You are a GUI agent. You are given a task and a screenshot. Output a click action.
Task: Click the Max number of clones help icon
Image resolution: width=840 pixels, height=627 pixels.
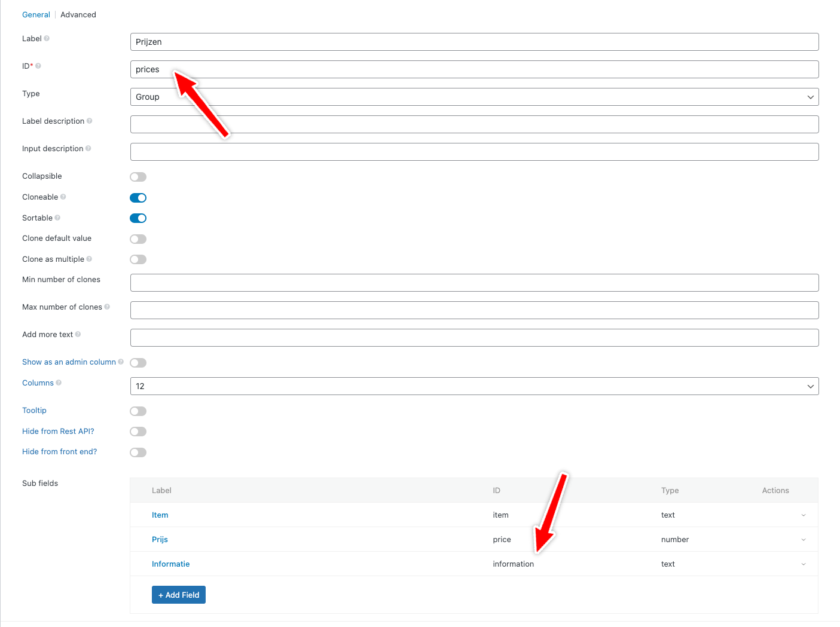tap(108, 307)
